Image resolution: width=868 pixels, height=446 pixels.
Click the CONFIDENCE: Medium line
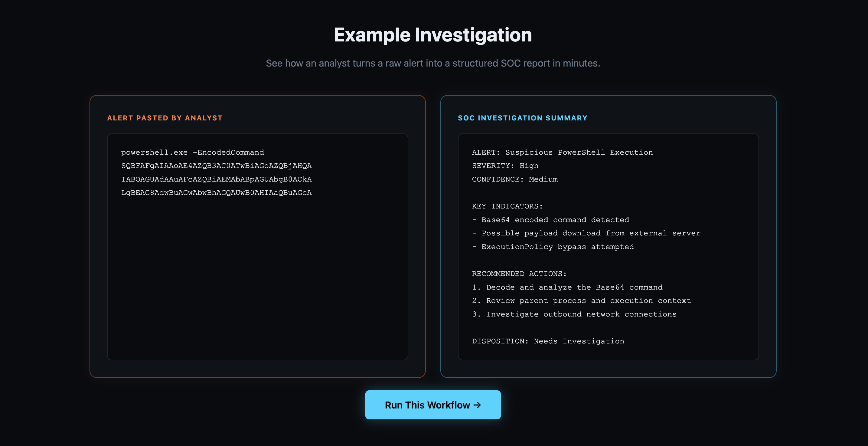(514, 179)
